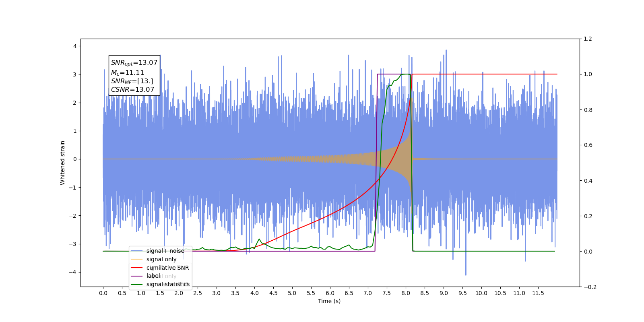This screenshot has width=644, height=322.
Task: Click the 'signal+ noise' legend entry
Action: (x=165, y=251)
